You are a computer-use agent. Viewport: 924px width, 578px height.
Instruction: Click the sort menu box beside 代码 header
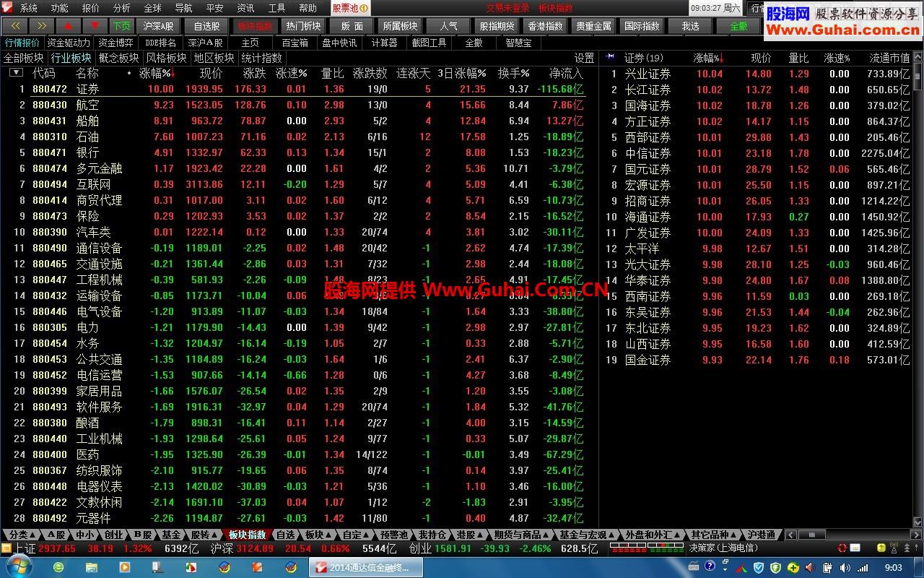(16, 73)
